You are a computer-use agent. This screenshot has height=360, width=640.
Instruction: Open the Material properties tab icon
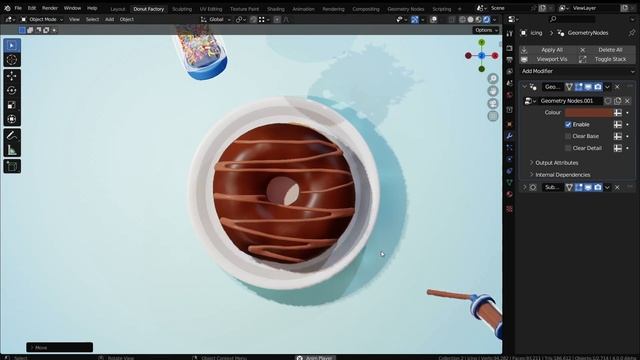point(509,194)
